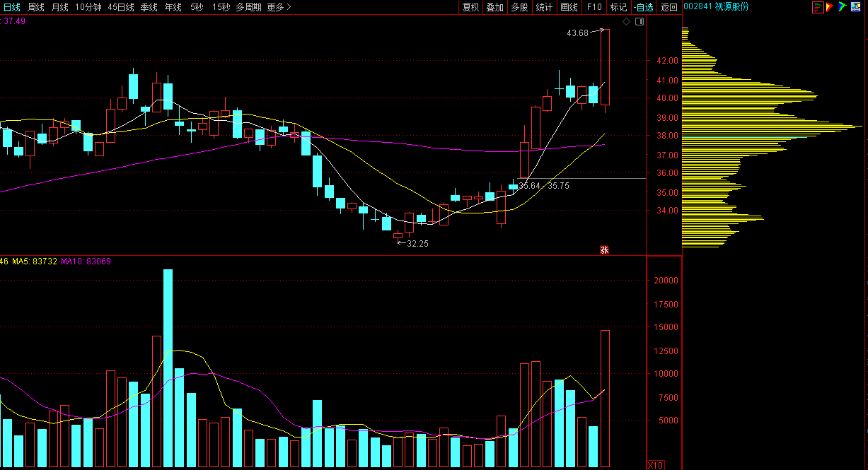The image size is (868, 470).
Task: Click the 43.68 high price label
Action: click(x=578, y=33)
